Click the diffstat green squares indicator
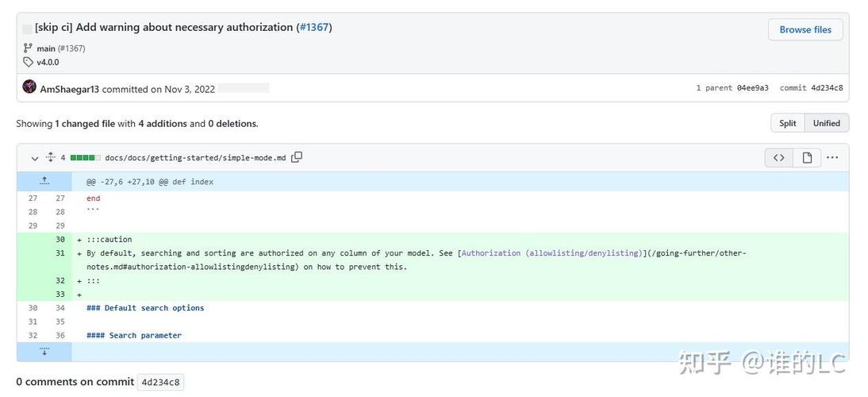 coord(85,158)
